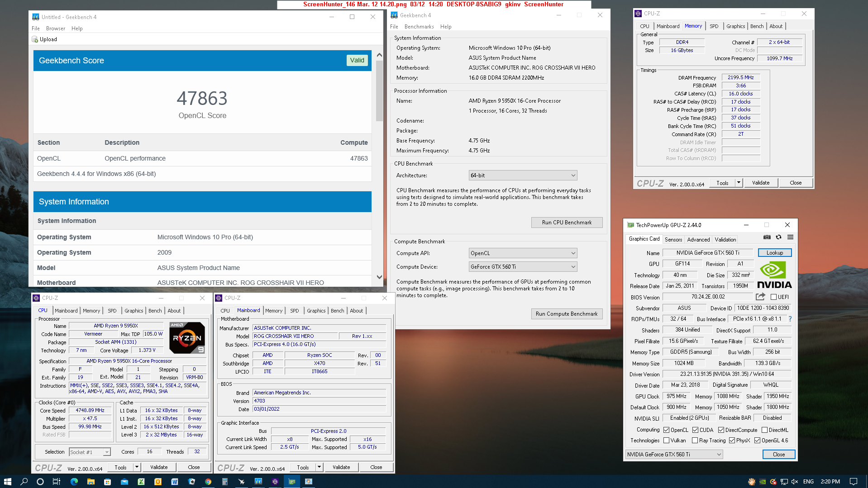Toggle the OpenCL checkbox in GPU-Z
868x488 pixels.
pyautogui.click(x=666, y=430)
